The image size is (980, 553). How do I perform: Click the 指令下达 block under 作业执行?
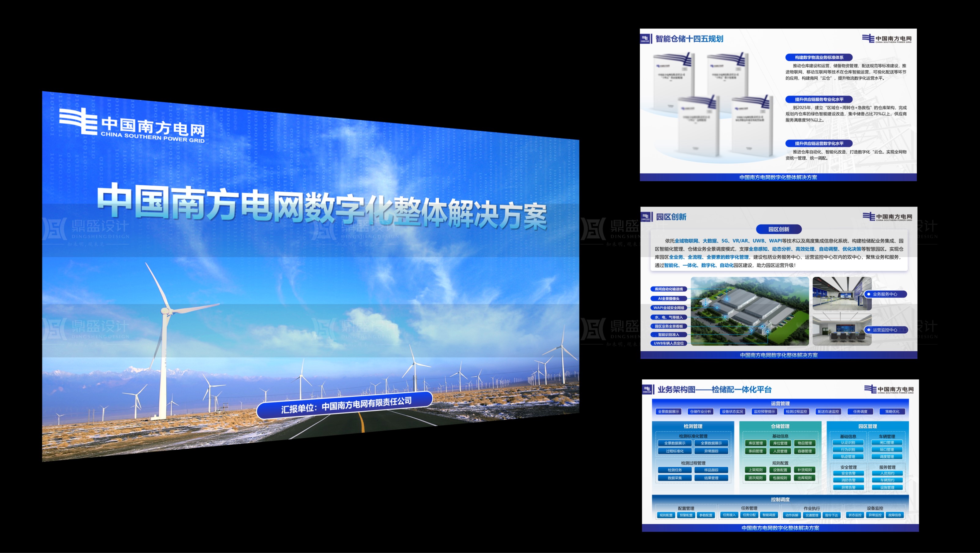pos(831,515)
